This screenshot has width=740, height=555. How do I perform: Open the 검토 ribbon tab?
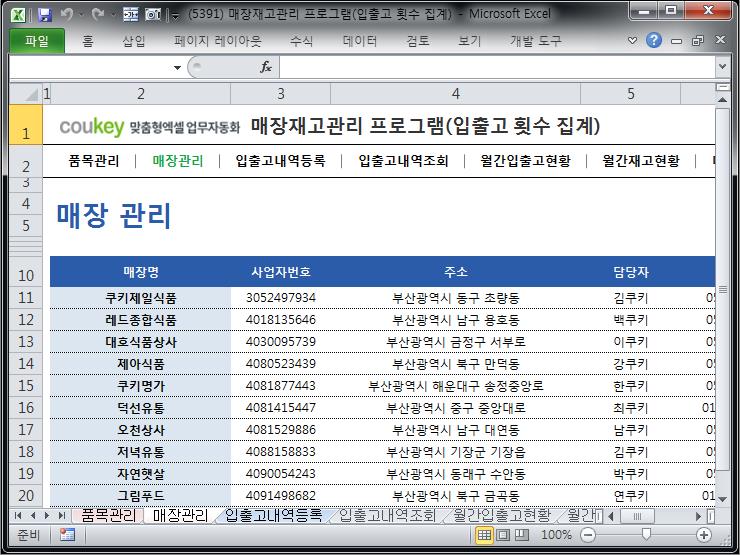tap(418, 41)
